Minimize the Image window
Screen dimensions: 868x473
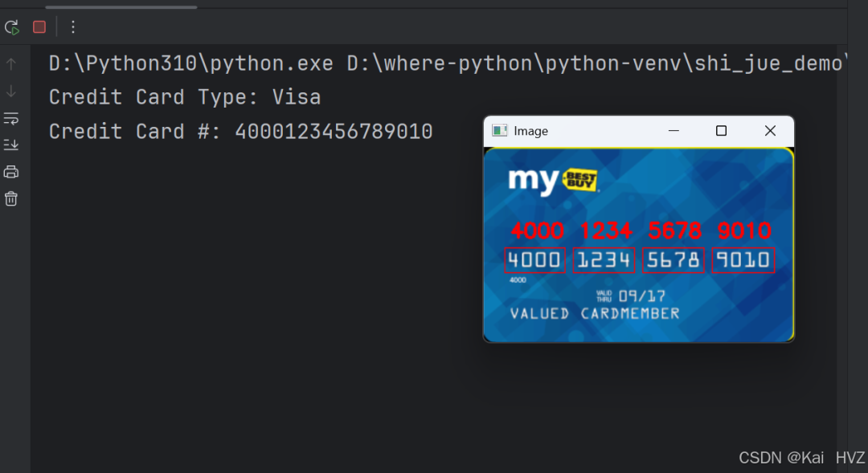pyautogui.click(x=674, y=131)
